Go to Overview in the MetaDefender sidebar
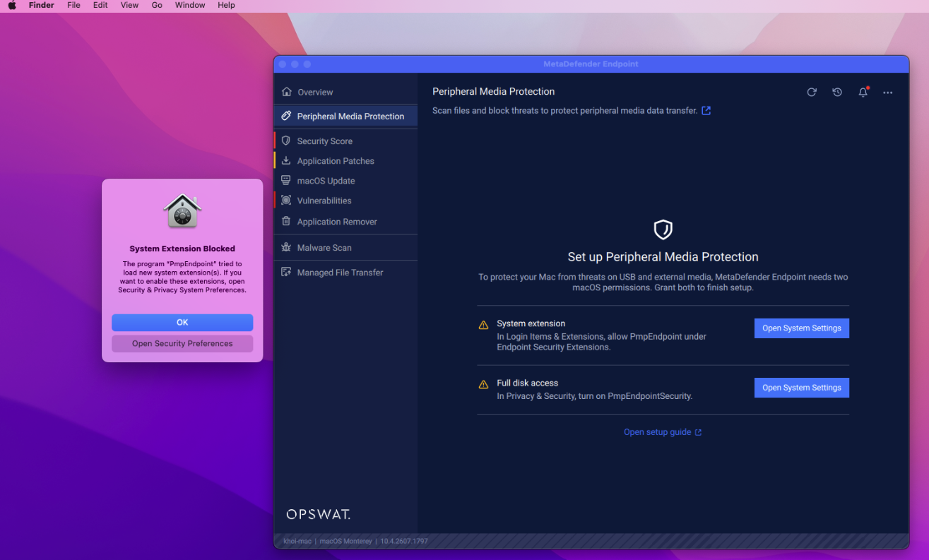929x560 pixels. coord(345,92)
